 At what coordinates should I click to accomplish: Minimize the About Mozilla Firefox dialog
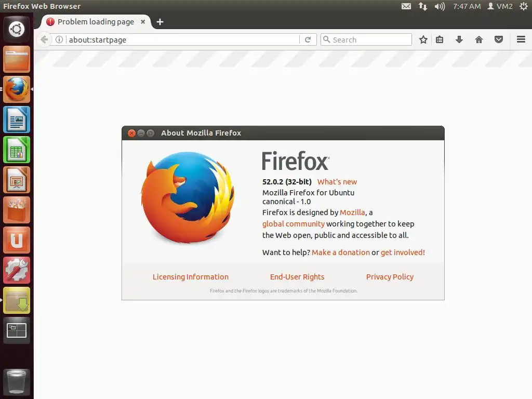point(141,133)
